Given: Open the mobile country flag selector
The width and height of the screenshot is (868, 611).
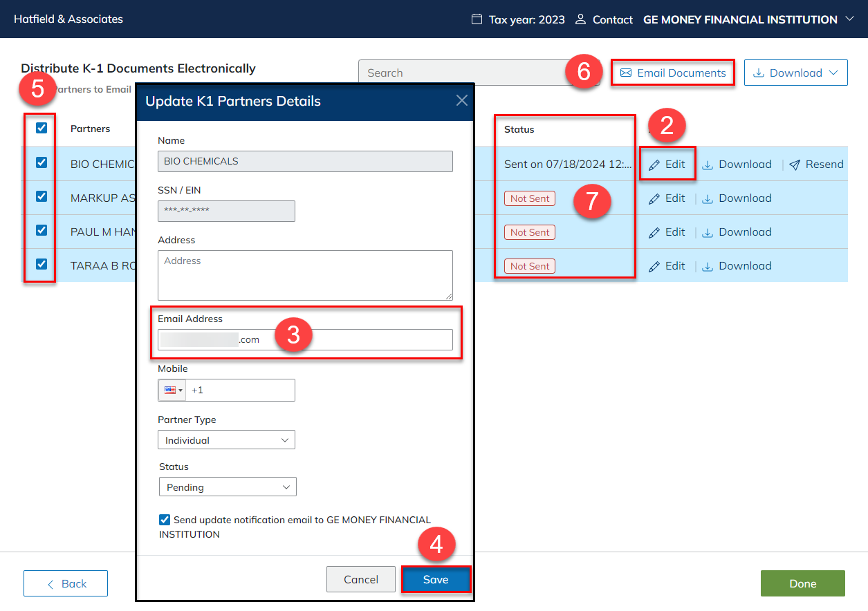Looking at the screenshot, I should 173,390.
